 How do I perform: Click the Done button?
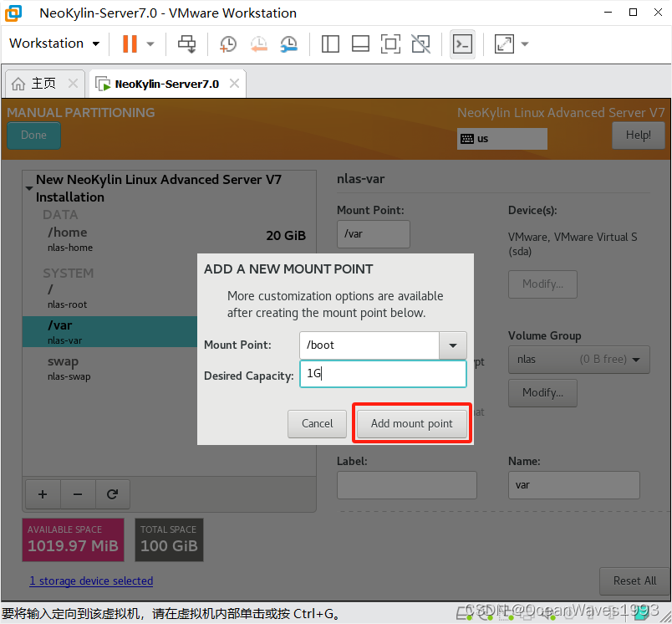[x=34, y=136]
